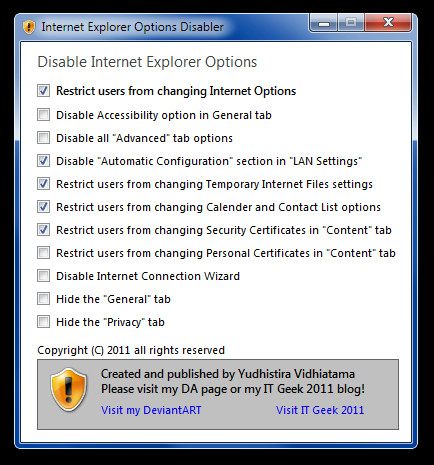Viewport: 434px width, 465px height.
Task: Toggle Calender and Contact List options checkbox
Action: [43, 207]
